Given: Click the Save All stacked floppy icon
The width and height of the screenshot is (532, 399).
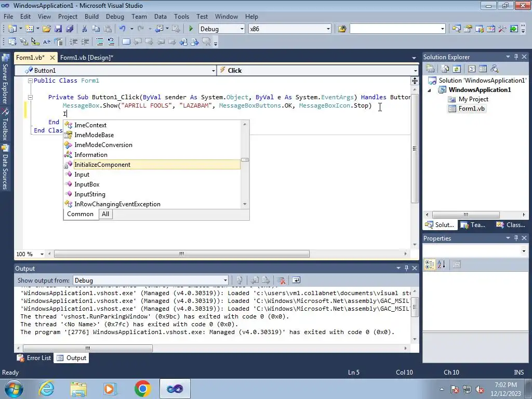Looking at the screenshot, I should 70,29.
